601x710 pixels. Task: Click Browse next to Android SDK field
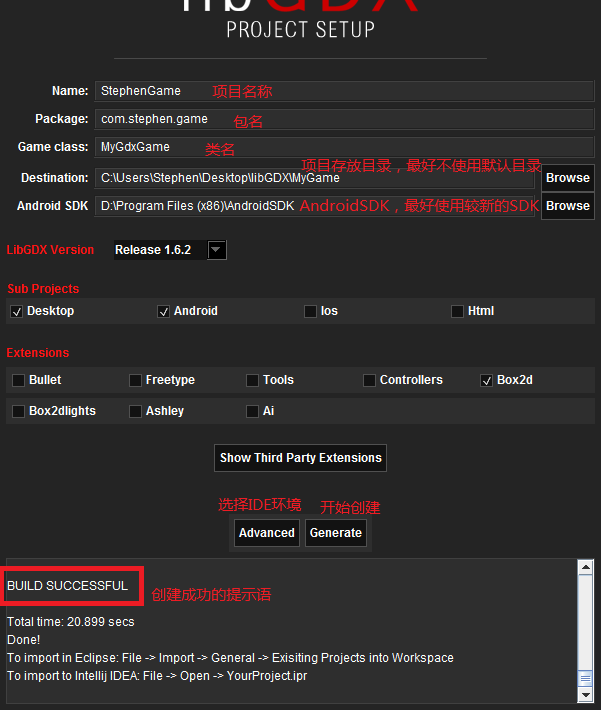(568, 206)
